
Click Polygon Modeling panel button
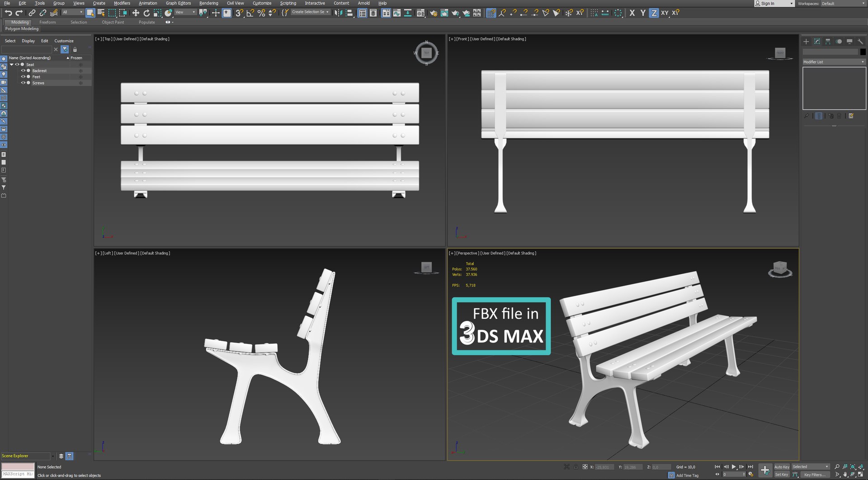(22, 29)
